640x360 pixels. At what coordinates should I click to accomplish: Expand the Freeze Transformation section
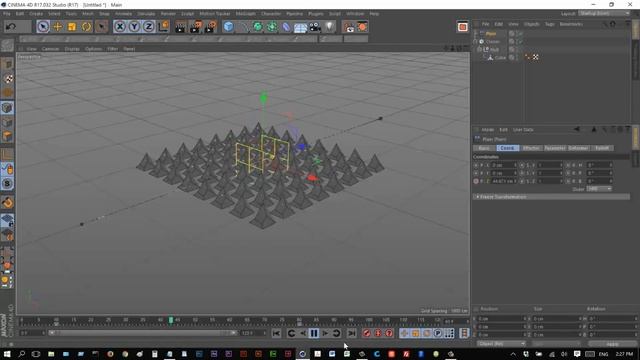point(551,197)
